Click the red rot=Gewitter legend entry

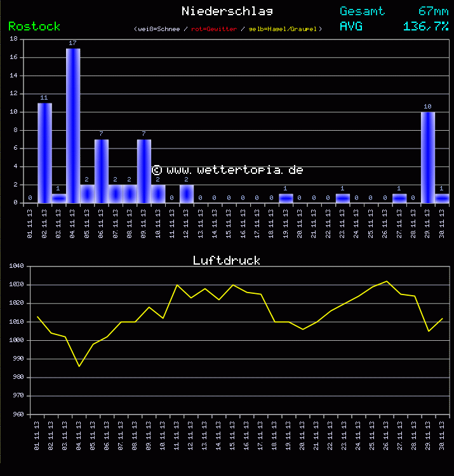click(x=214, y=29)
